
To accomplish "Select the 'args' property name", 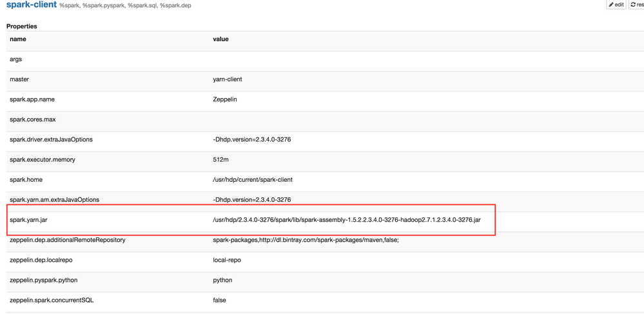I will coord(15,59).
